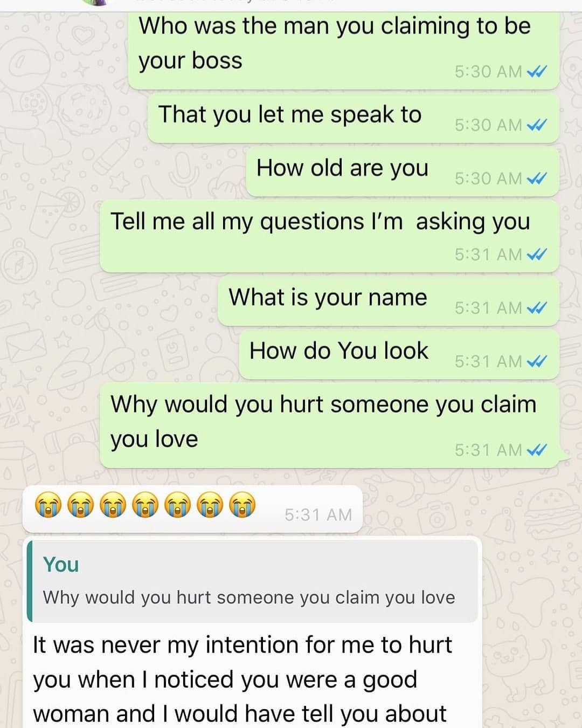Tap the 'Who was the man' message bubble
Screen dimensions: 582x728
(x=343, y=50)
